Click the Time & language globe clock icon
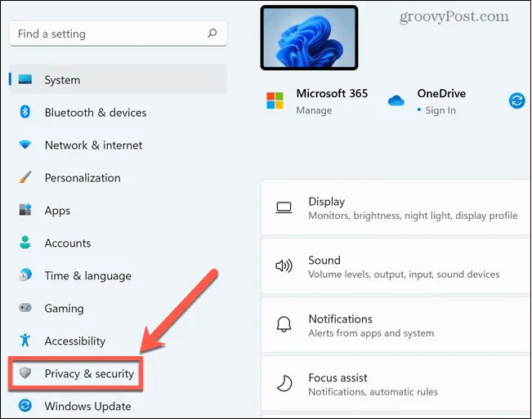Viewport: 532px width, 419px height. click(25, 275)
